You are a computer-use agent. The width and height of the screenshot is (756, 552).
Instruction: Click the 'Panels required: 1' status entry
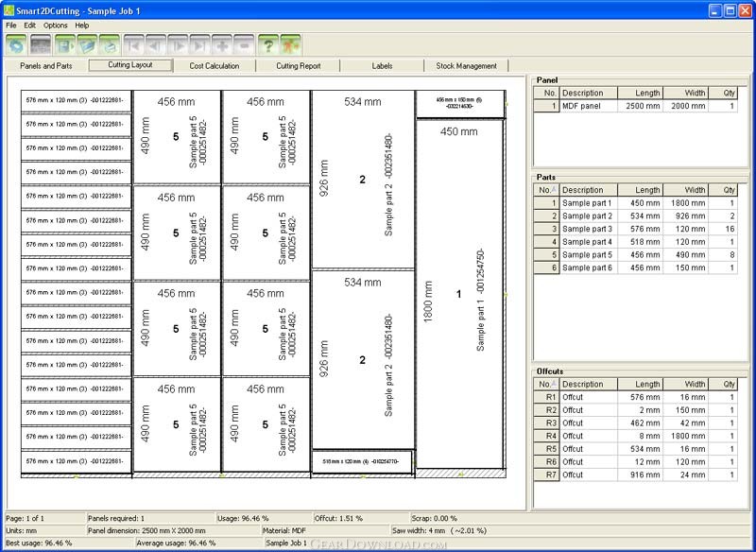tap(116, 519)
